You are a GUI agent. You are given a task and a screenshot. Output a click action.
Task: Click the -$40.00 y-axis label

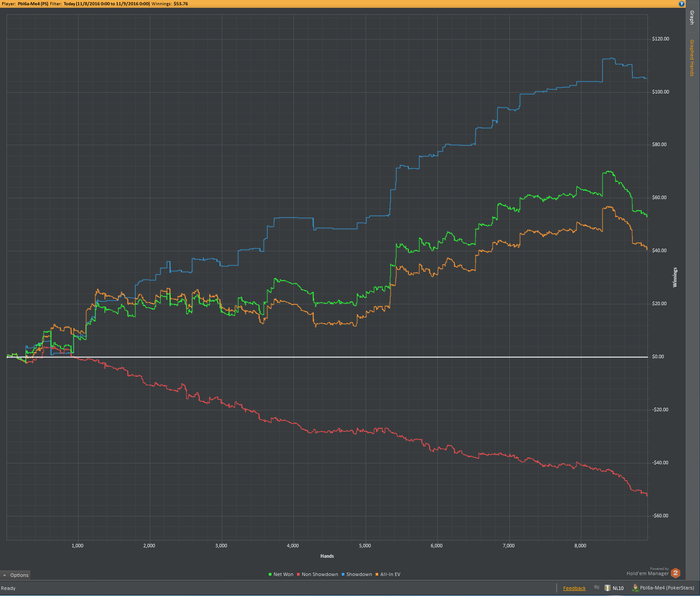point(660,463)
